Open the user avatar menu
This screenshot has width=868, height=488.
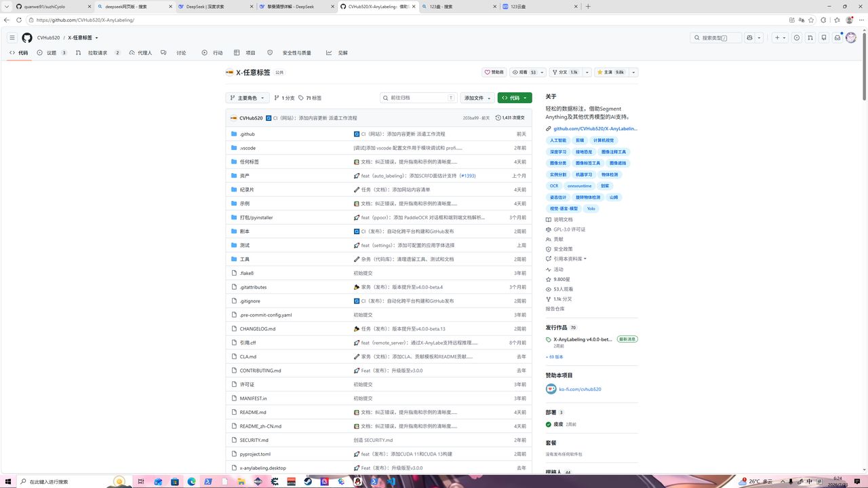pyautogui.click(x=851, y=38)
